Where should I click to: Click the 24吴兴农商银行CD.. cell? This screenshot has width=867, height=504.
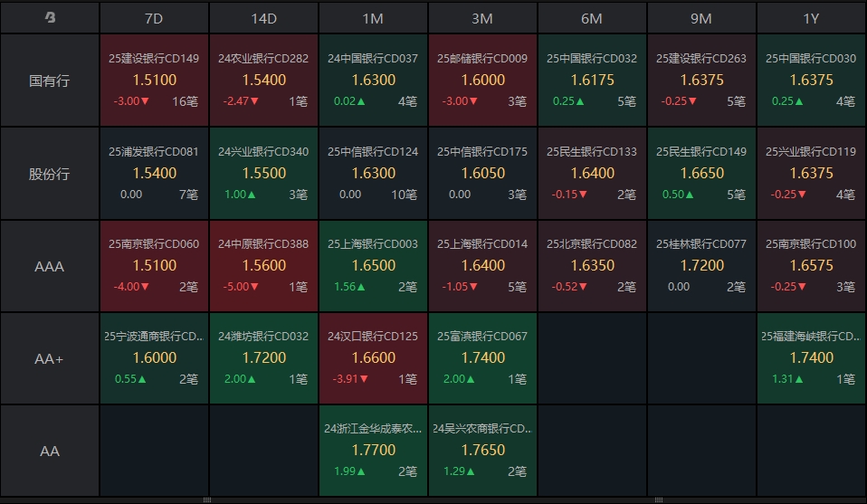point(482,451)
